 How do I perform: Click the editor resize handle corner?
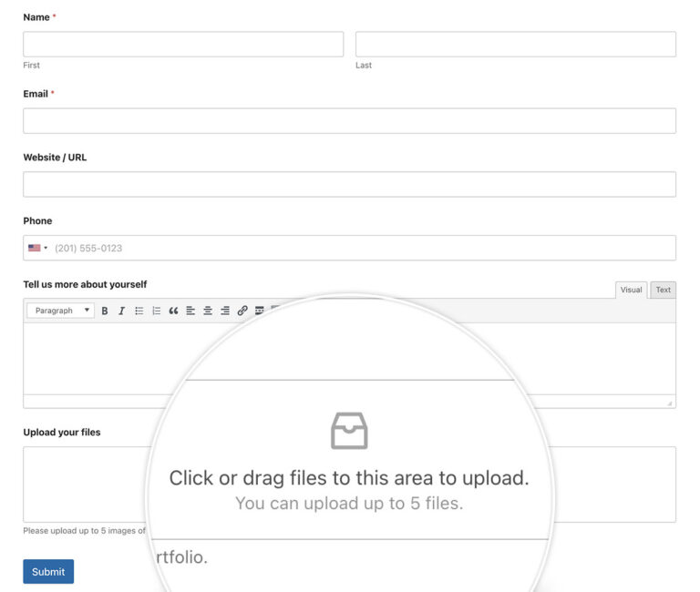[x=670, y=403]
